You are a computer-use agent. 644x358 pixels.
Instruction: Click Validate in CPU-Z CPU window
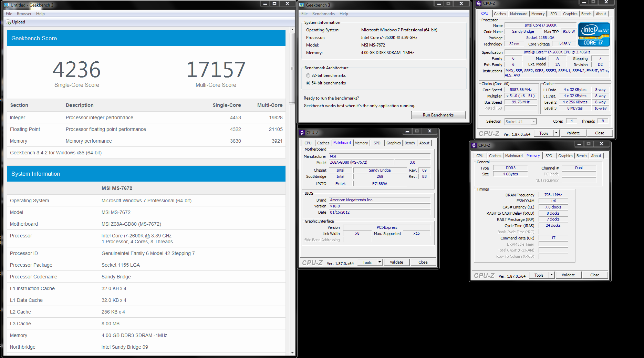(573, 133)
